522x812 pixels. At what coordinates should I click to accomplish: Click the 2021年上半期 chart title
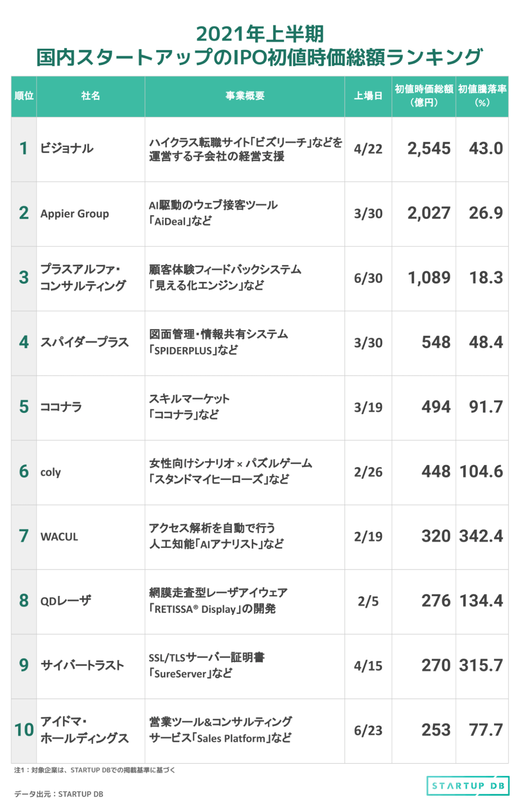(x=260, y=34)
